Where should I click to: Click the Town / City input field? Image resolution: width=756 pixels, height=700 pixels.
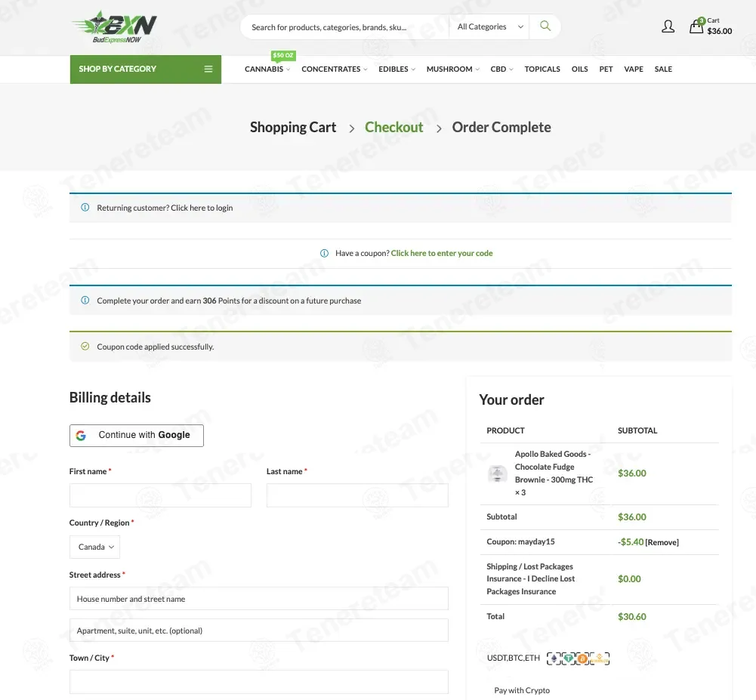(259, 682)
